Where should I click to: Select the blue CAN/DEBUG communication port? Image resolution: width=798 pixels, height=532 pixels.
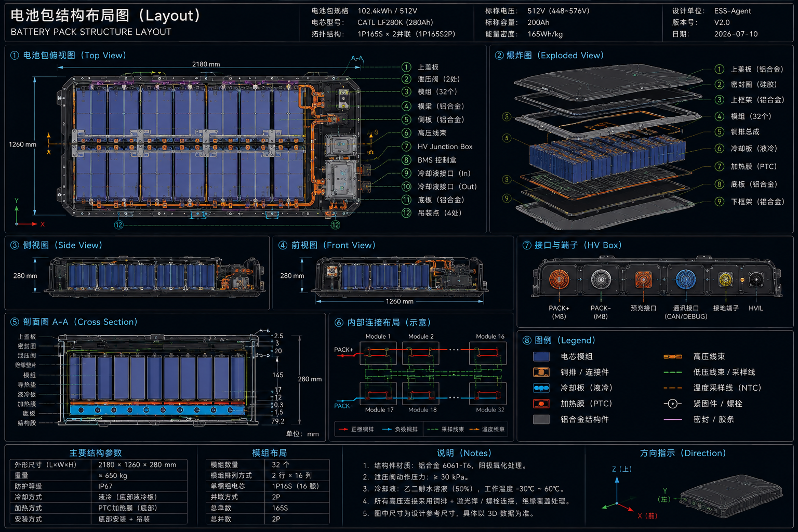point(686,280)
